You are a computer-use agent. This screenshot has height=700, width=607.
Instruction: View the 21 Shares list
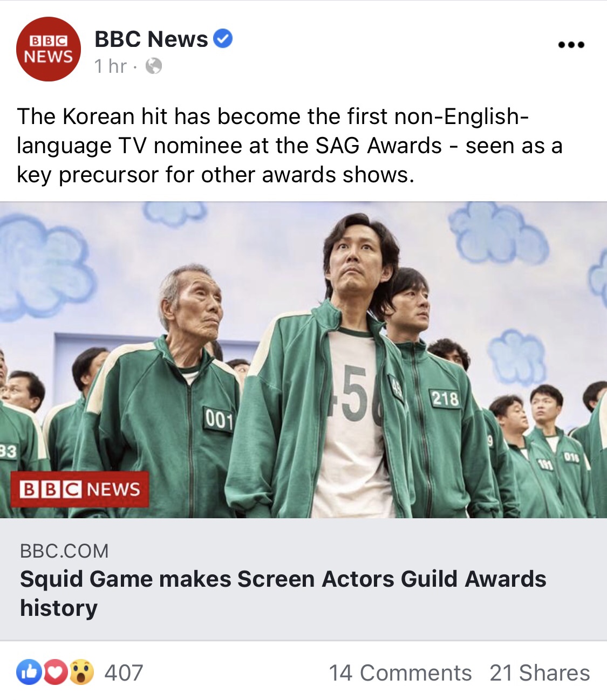tap(540, 673)
